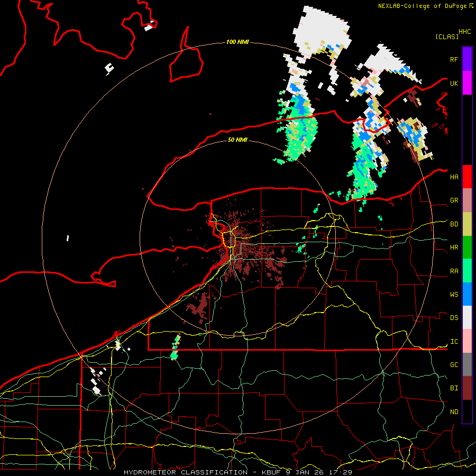
Task: Click the HYDROMETEOR CLASSIFICATION title text
Action: pos(186,472)
